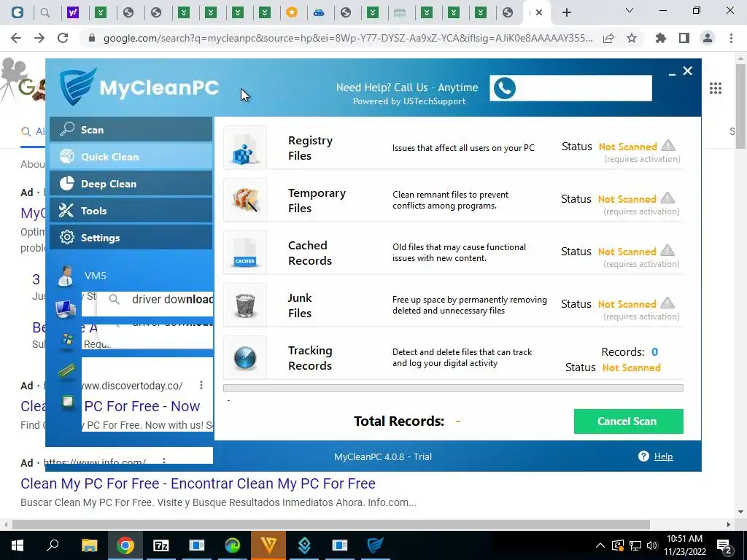
Task: Click the scan progress bar
Action: tap(453, 388)
